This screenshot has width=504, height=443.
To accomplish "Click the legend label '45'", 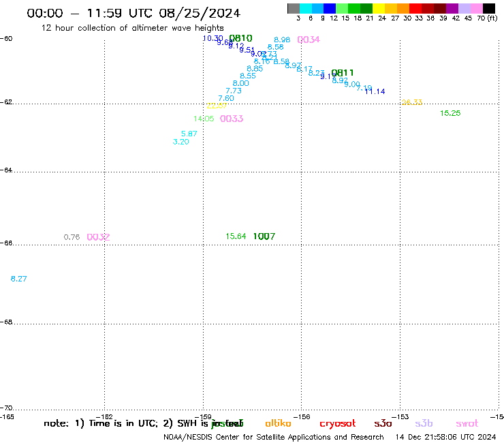I will tap(468, 18).
